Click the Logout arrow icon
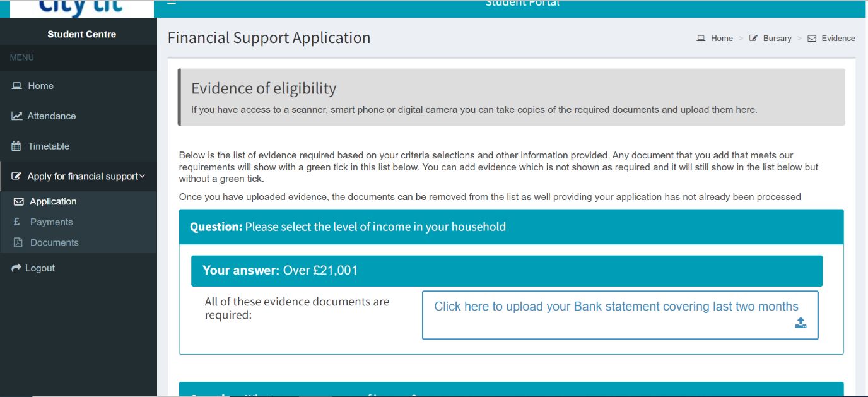 [17, 268]
